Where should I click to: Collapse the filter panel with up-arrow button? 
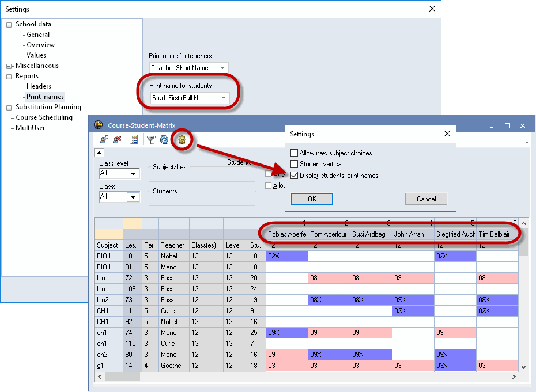coord(99,153)
